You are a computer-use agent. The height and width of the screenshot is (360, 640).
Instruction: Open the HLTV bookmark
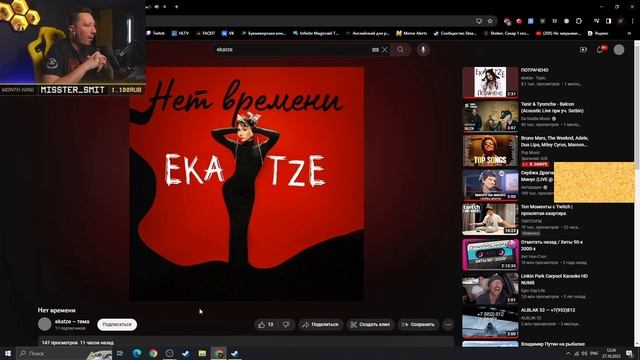coord(180,33)
